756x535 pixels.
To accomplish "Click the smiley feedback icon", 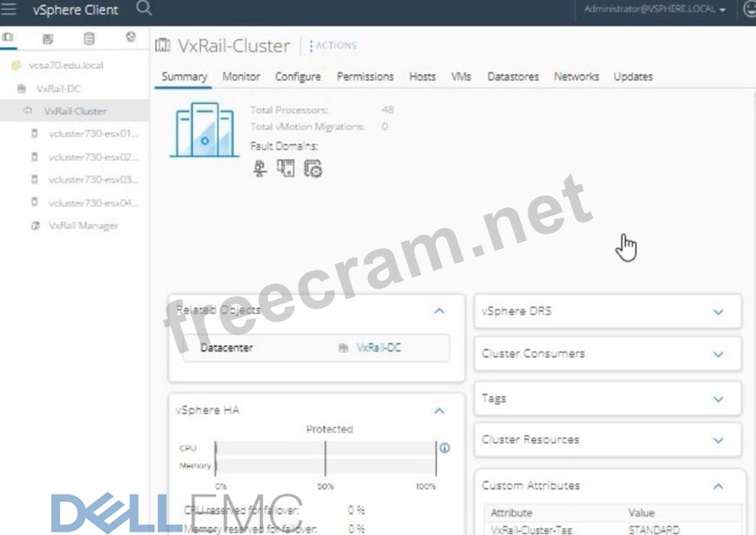I will click(750, 10).
